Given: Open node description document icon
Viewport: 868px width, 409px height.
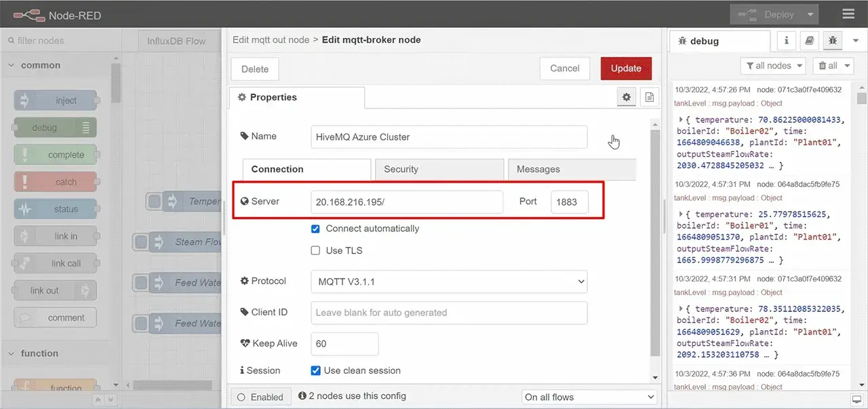Looking at the screenshot, I should point(649,98).
